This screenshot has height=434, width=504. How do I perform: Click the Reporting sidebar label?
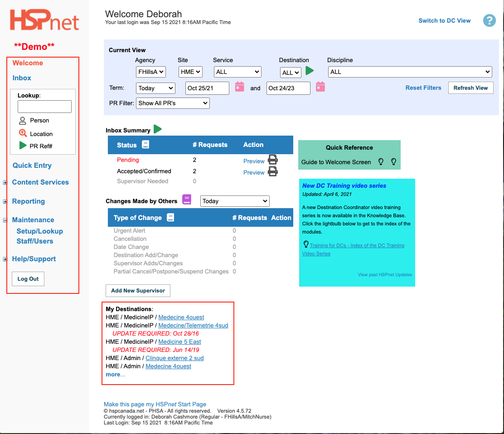[x=29, y=201]
